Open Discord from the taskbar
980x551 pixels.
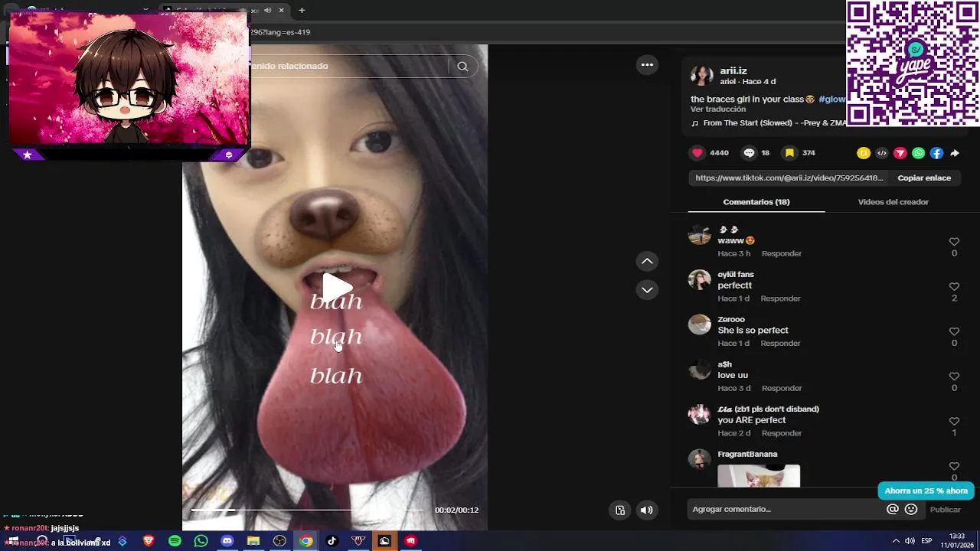pos(227,541)
